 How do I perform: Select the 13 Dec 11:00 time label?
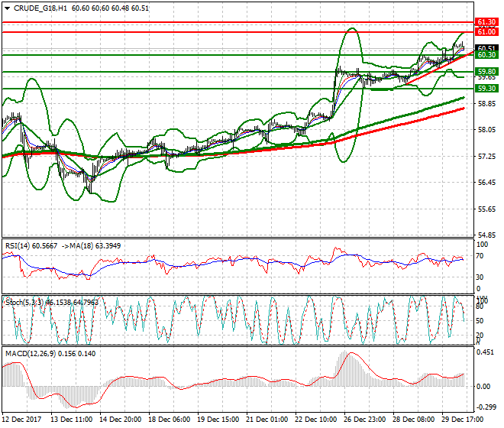click(71, 420)
